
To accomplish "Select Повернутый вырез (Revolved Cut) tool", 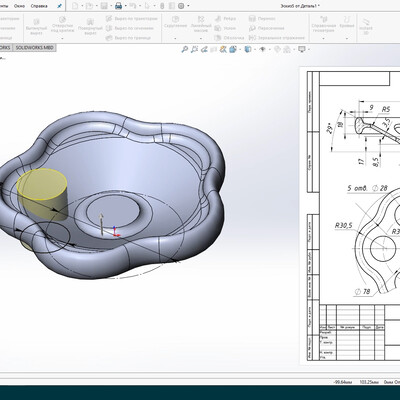I will tap(90, 27).
